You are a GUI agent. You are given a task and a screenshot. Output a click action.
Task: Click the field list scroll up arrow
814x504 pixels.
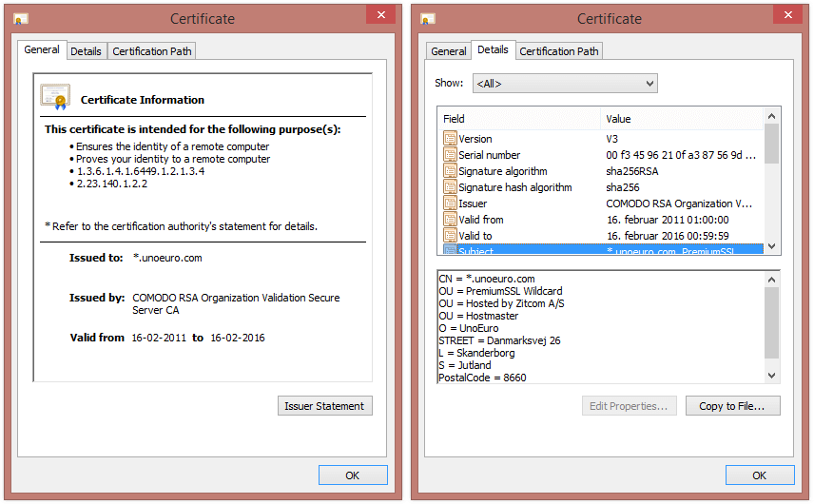pos(771,116)
